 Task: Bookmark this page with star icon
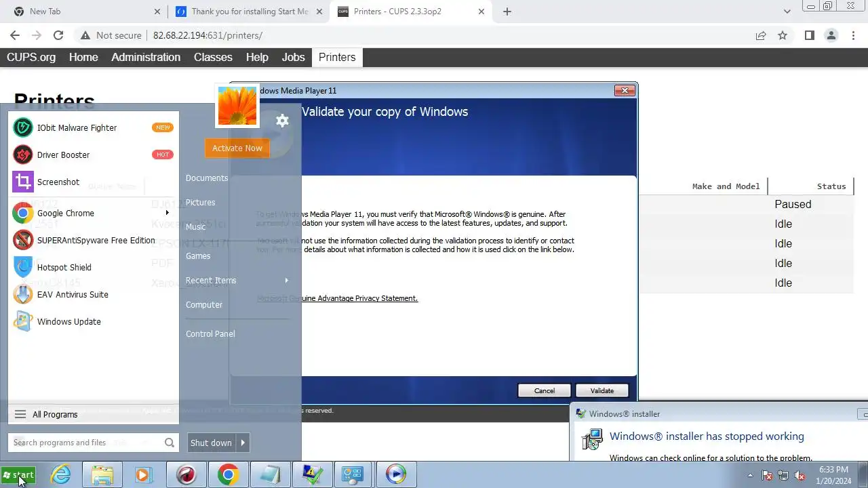click(783, 35)
